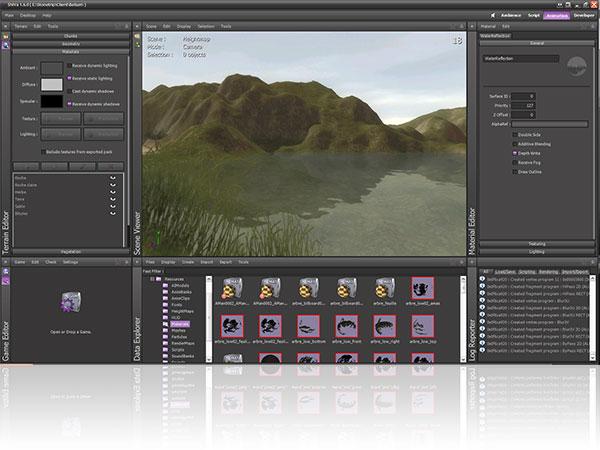Select the Materials folder in Resources tree
Viewport: 600px width, 450px height.
pyautogui.click(x=180, y=324)
